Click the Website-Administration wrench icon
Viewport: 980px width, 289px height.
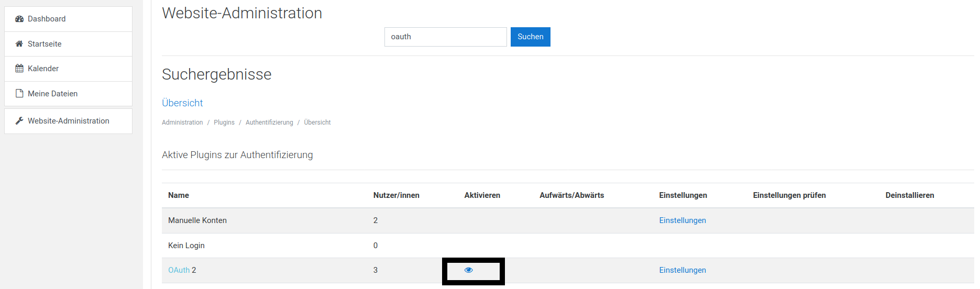[x=19, y=121]
